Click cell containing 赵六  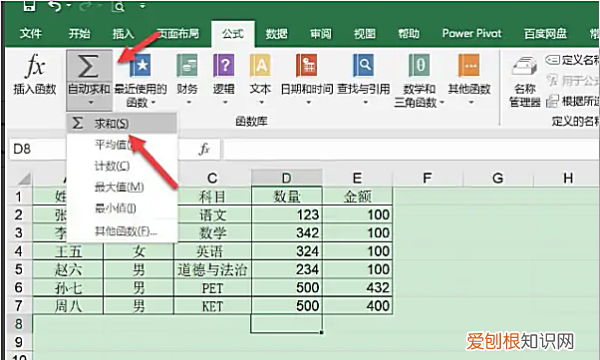pyautogui.click(x=68, y=269)
